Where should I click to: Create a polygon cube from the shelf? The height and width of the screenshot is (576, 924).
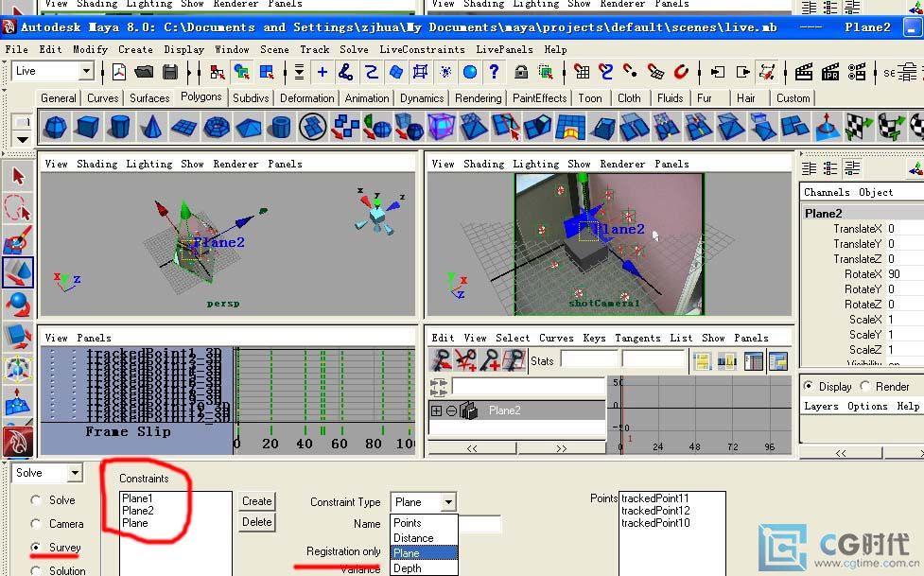(x=87, y=127)
